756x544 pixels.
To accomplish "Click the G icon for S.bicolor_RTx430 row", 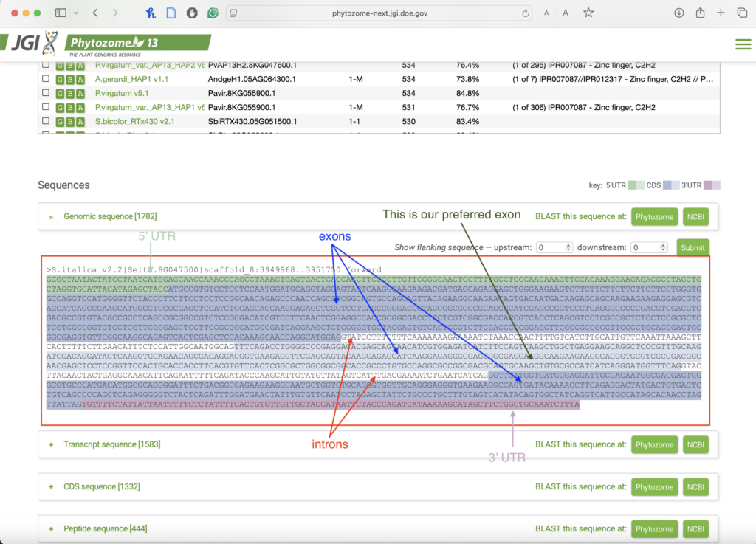I will point(61,121).
